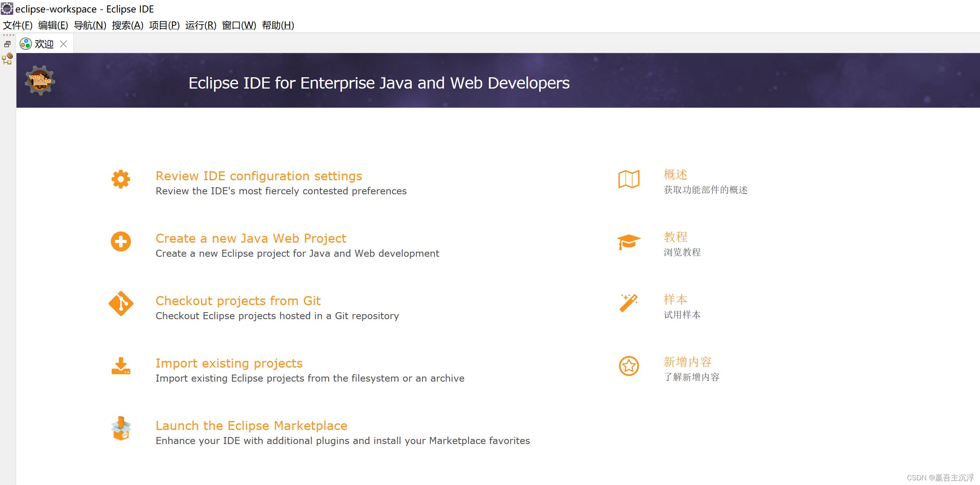Viewport: 980px width, 485px height.
Task: Click the Git branch icon beside Checkout projects
Action: tap(120, 304)
